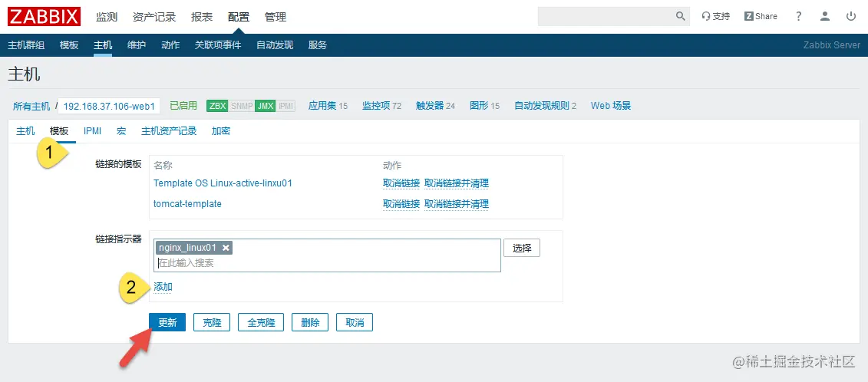The width and height of the screenshot is (868, 382).
Task: Open the 监测 top menu
Action: [x=107, y=17]
